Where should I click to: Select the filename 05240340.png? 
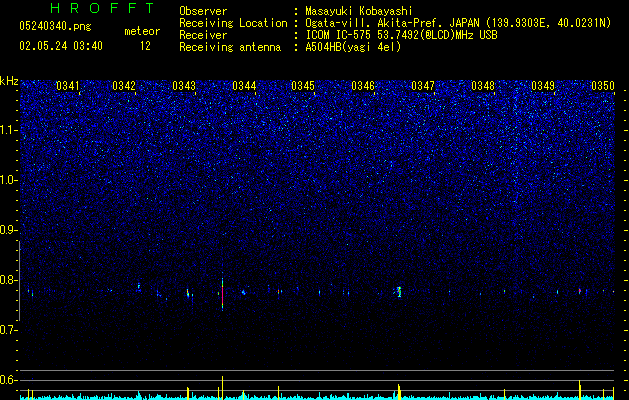[x=55, y=26]
